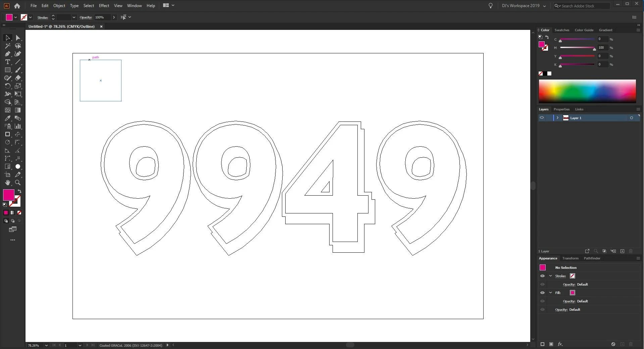The width and height of the screenshot is (644, 349).
Task: Select the Lasso tool
Action: pos(18,46)
